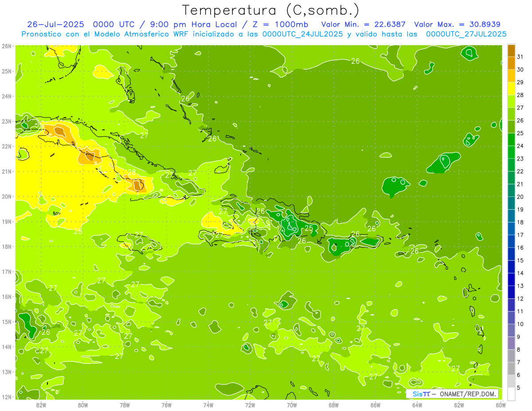Select the "Valor Max. = 30.8939" text
Screen dimensions: 532x411
457,24
